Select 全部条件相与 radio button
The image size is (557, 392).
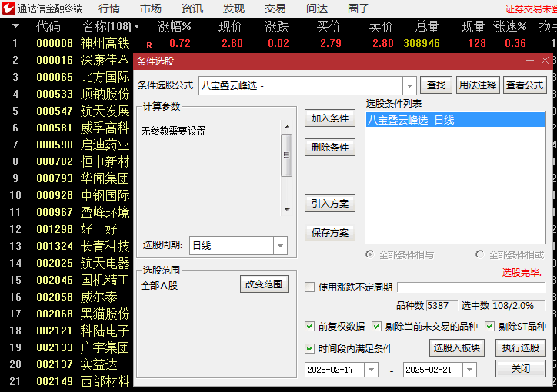click(370, 254)
